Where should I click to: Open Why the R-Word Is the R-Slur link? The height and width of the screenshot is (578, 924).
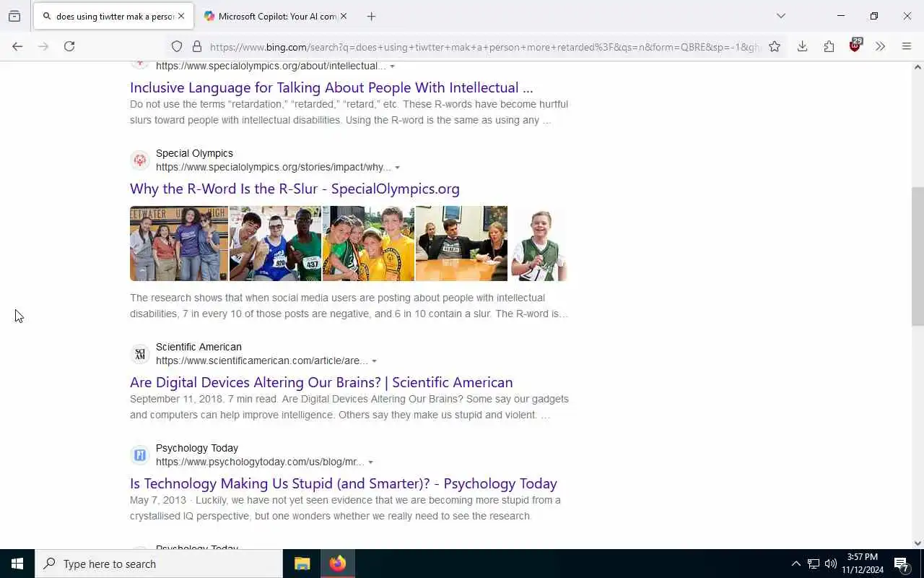point(295,189)
